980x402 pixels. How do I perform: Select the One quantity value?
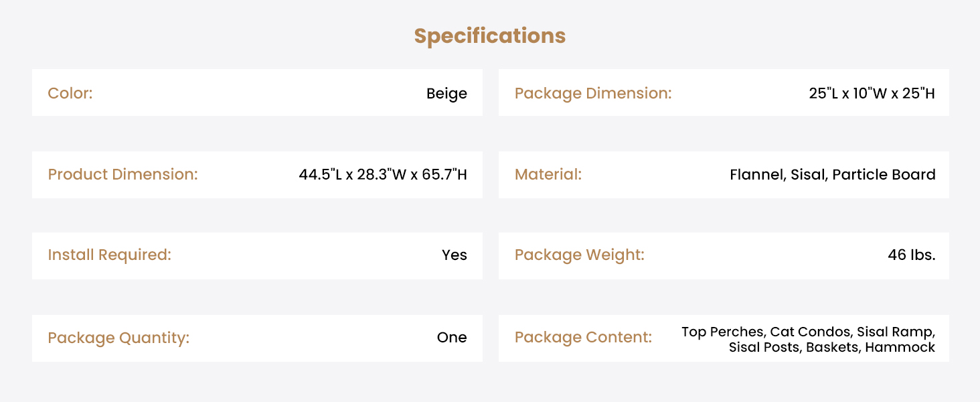pyautogui.click(x=452, y=338)
